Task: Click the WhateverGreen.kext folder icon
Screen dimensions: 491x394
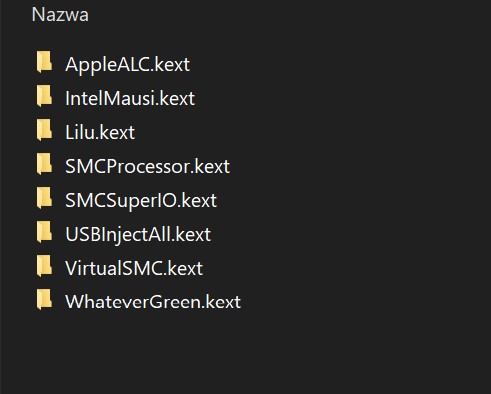Action: click(44, 299)
